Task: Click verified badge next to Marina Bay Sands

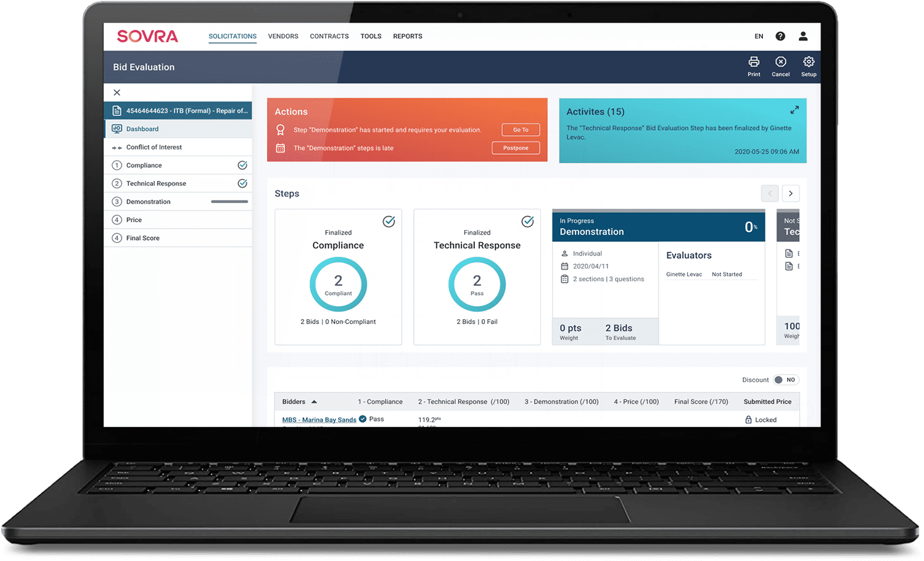Action: tap(363, 419)
